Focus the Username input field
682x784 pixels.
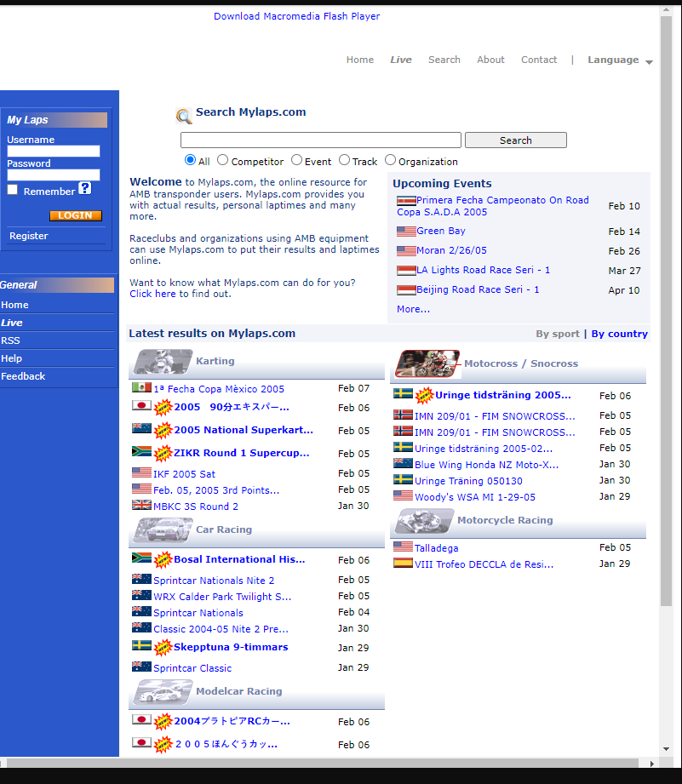click(x=54, y=152)
